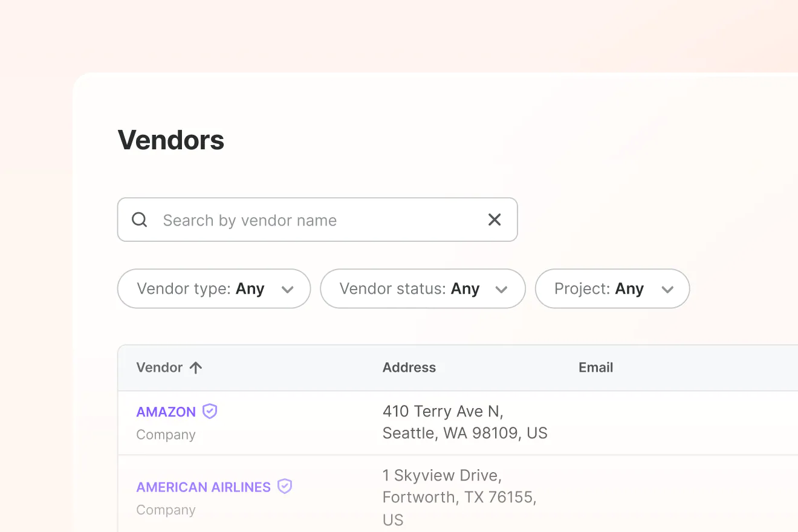Click the 410 Terry Ave N address
Screen dimensions: 798x532
pyautogui.click(x=465, y=422)
